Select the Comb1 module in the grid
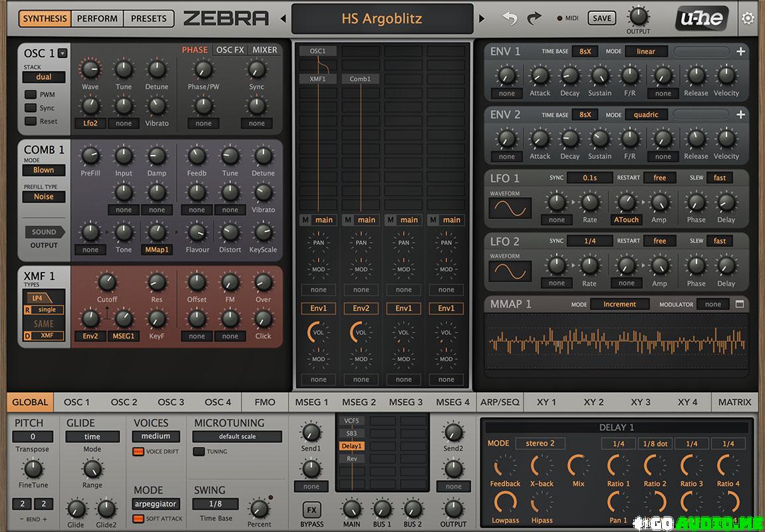Image resolution: width=765 pixels, height=532 pixels. coord(360,78)
